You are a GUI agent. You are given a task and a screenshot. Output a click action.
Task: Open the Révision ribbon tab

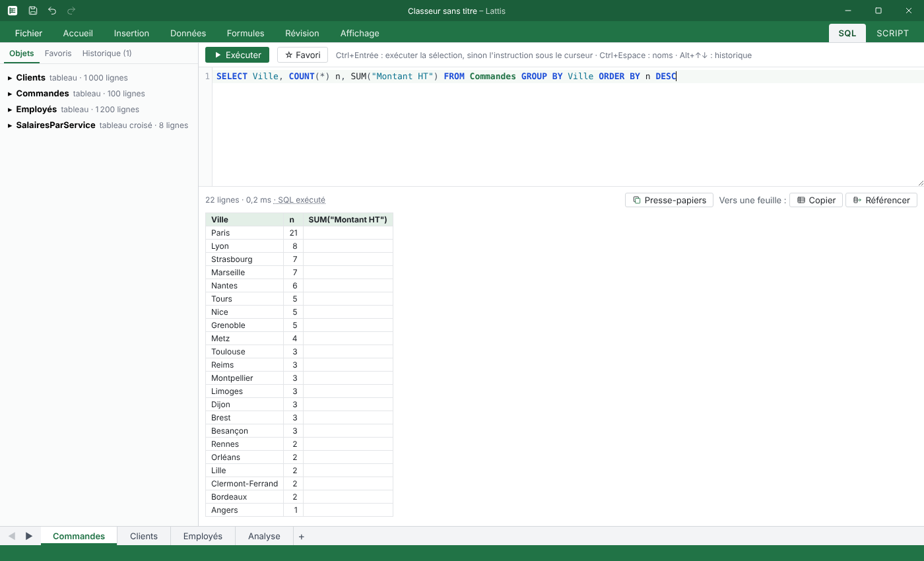coord(302,33)
